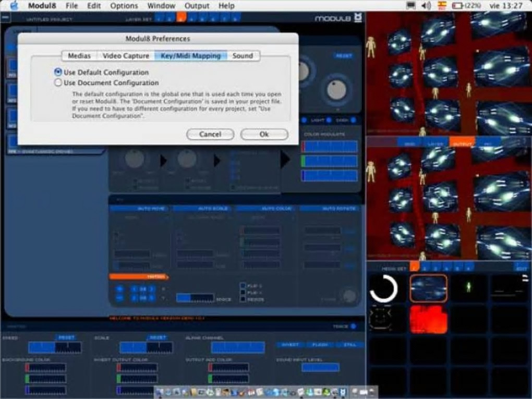Reset the master speed
532x399 pixels.
click(66, 337)
